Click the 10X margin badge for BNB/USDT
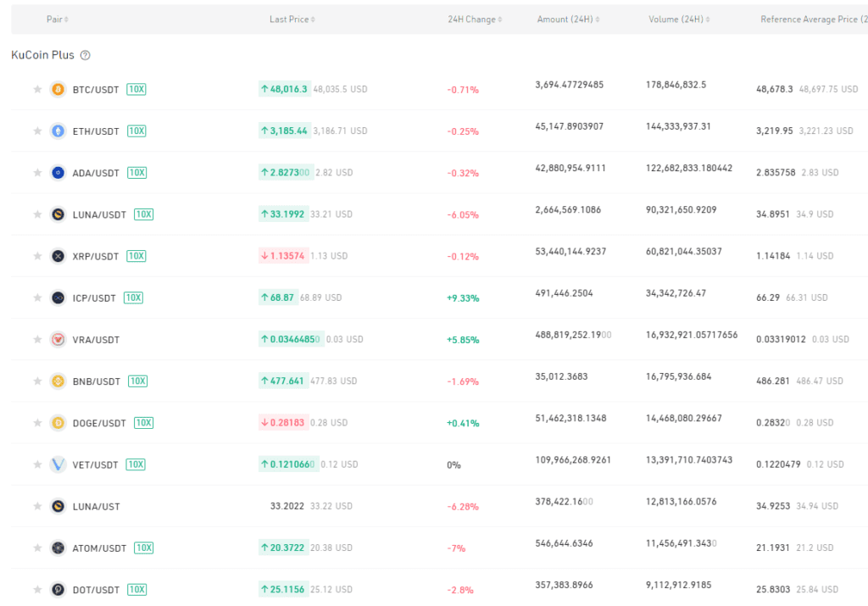This screenshot has height=606, width=868. coord(138,381)
